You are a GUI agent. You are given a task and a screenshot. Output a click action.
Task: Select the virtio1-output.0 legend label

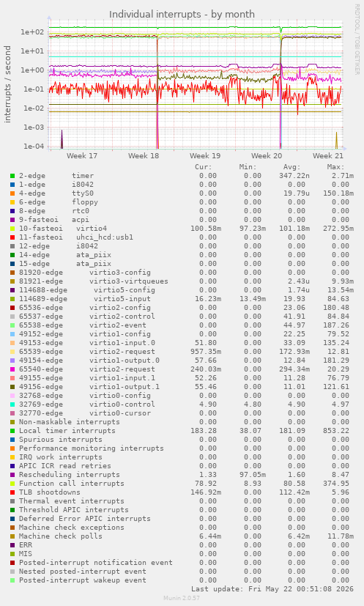point(125,361)
